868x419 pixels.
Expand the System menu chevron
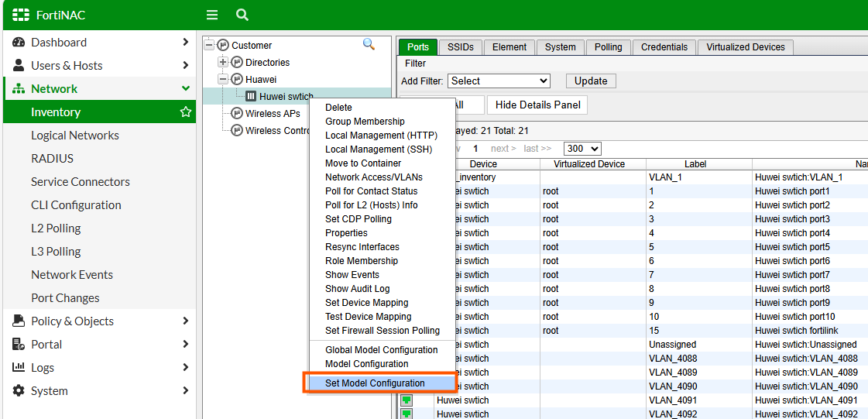pos(186,391)
